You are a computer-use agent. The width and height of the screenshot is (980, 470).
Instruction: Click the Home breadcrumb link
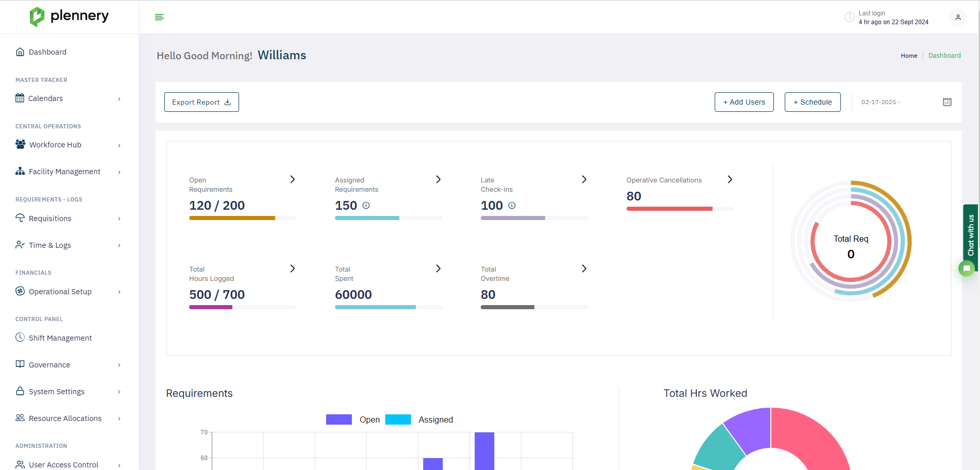tap(908, 56)
